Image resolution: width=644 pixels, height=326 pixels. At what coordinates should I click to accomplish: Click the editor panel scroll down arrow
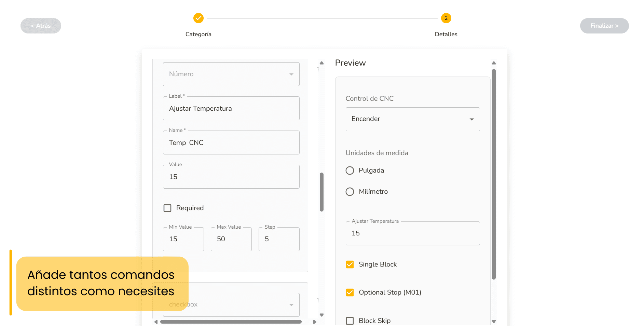tap(321, 315)
